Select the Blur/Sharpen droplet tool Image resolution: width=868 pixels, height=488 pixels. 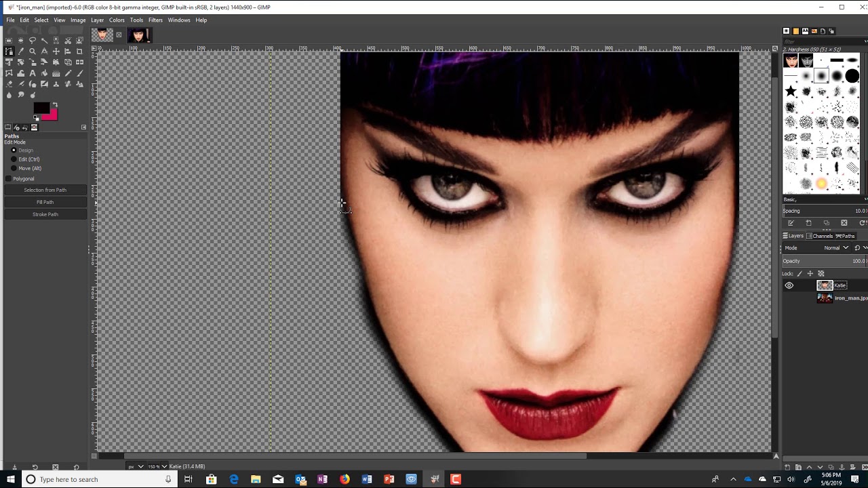(9, 95)
